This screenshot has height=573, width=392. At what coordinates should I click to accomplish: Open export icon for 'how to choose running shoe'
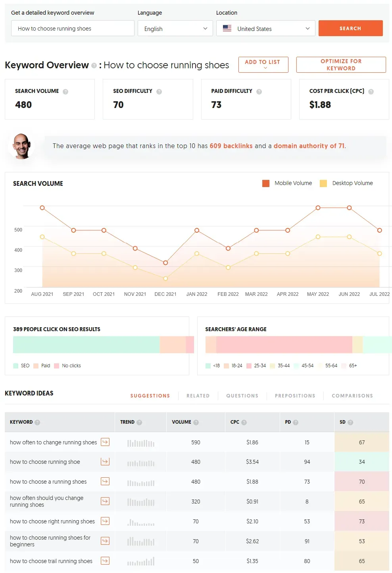(x=105, y=461)
